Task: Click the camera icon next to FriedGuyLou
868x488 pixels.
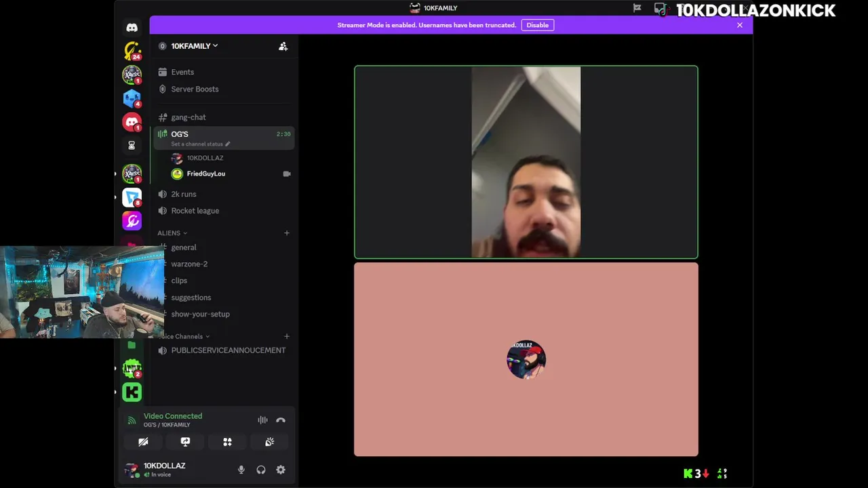Action: point(287,174)
